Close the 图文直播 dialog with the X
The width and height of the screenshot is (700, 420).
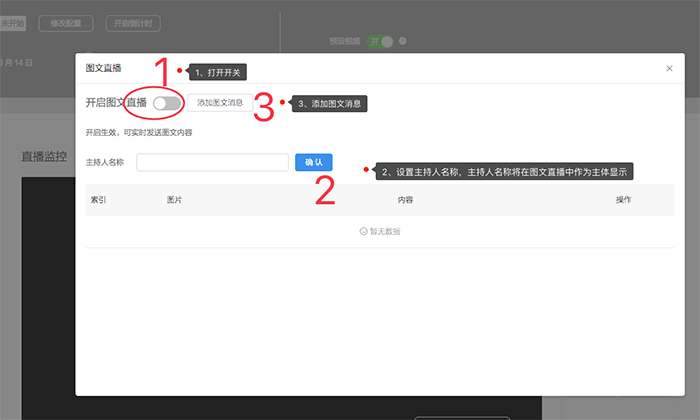[669, 68]
